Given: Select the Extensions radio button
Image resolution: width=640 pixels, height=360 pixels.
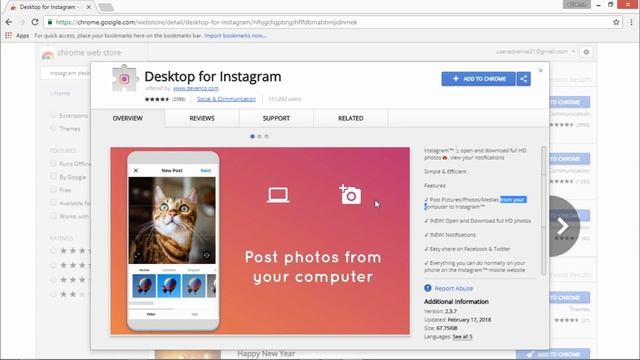Looking at the screenshot, I should [x=53, y=116].
